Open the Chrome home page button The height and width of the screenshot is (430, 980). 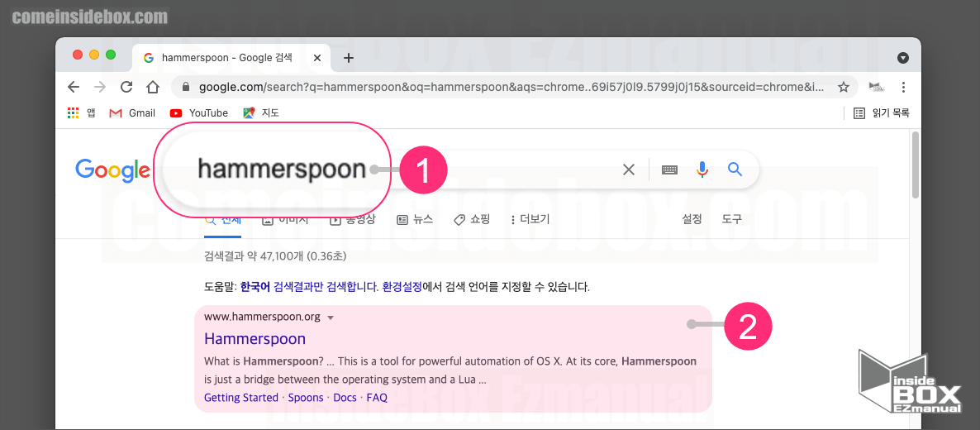pyautogui.click(x=153, y=87)
